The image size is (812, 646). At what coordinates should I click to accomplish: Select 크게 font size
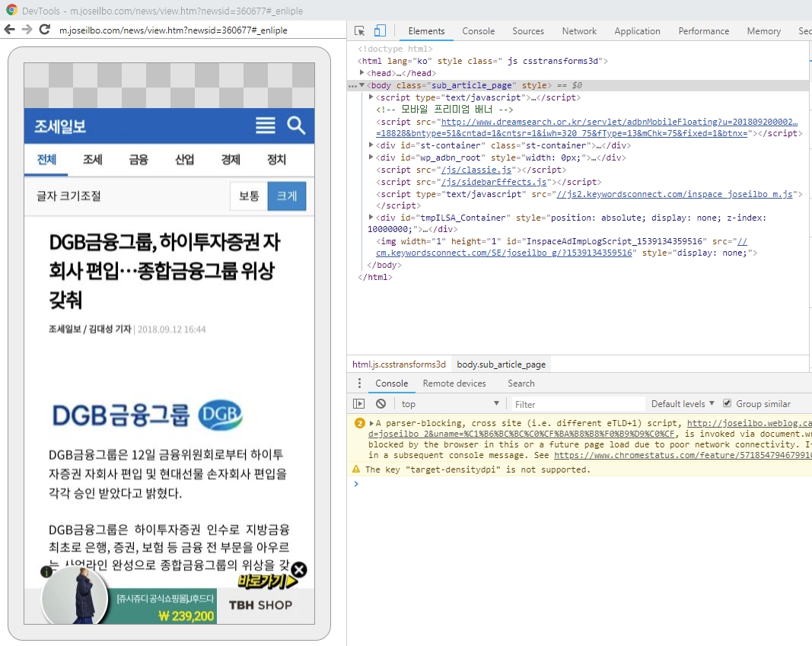point(287,196)
